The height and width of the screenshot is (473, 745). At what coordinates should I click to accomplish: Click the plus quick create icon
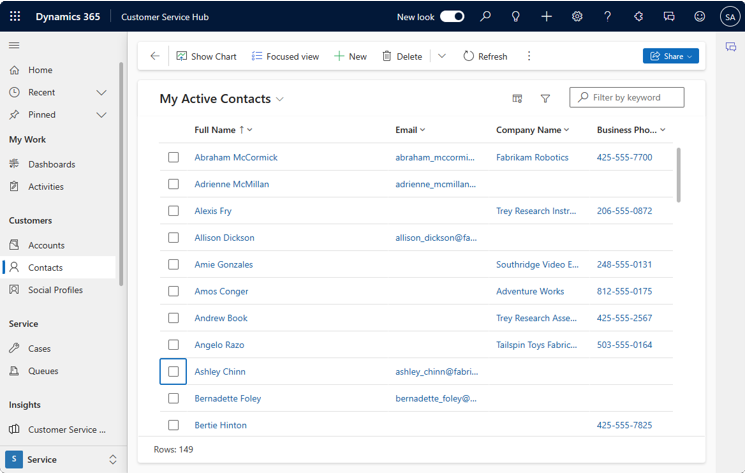(x=546, y=17)
